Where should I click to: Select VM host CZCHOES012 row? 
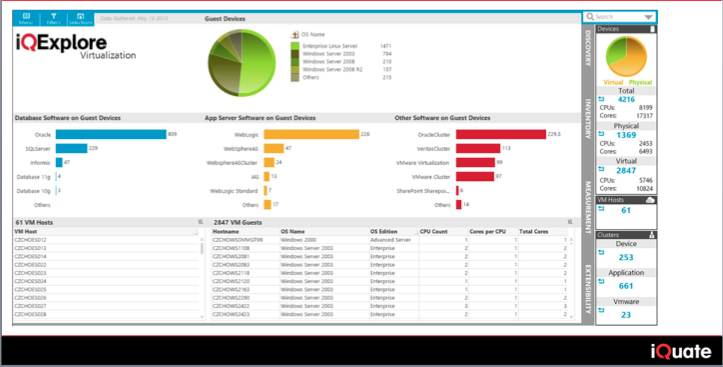(x=106, y=240)
